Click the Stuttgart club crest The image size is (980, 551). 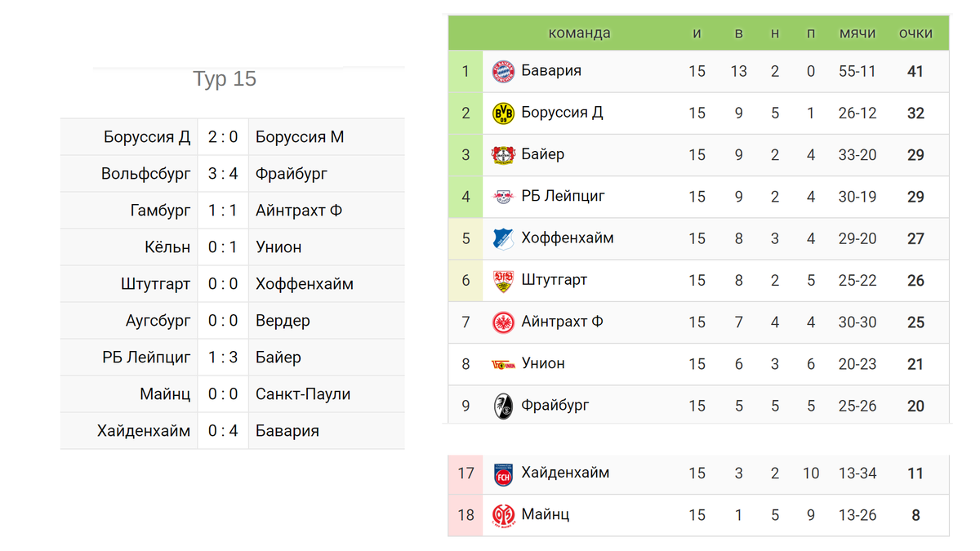click(503, 281)
